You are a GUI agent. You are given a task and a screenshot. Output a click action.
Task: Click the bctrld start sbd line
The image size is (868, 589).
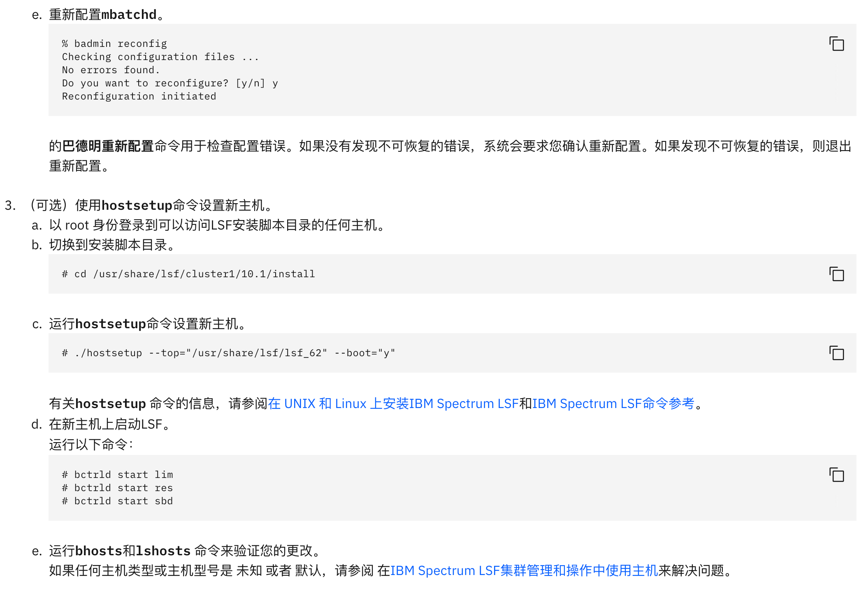(x=117, y=501)
